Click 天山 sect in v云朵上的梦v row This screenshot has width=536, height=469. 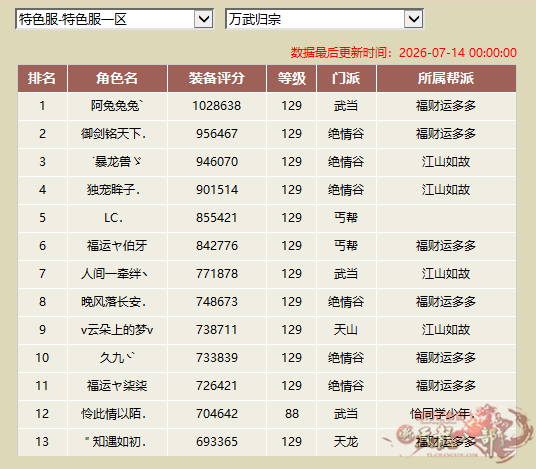click(346, 330)
